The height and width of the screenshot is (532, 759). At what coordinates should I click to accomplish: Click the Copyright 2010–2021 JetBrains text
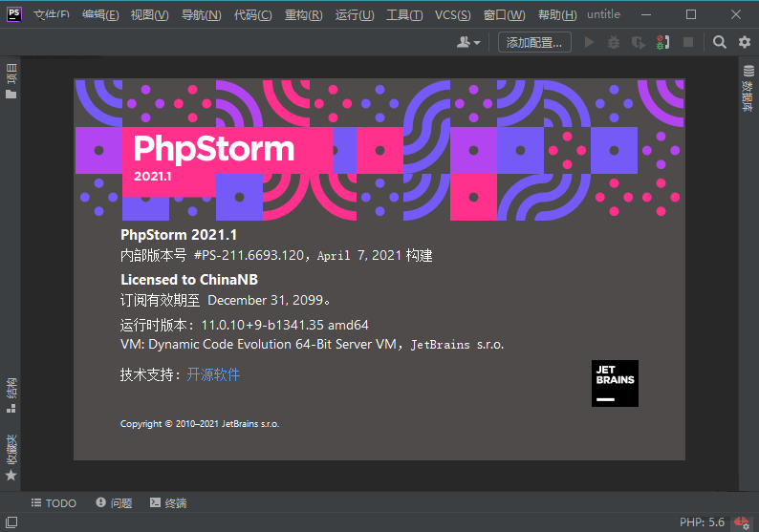click(200, 424)
